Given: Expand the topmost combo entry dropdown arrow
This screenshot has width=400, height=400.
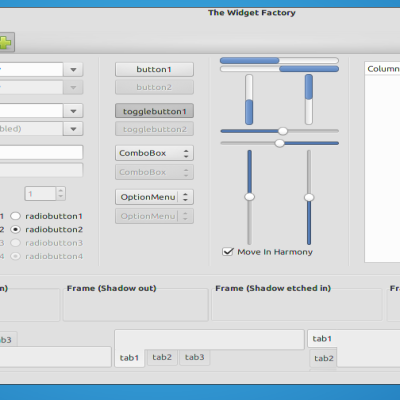Looking at the screenshot, I should click(73, 70).
